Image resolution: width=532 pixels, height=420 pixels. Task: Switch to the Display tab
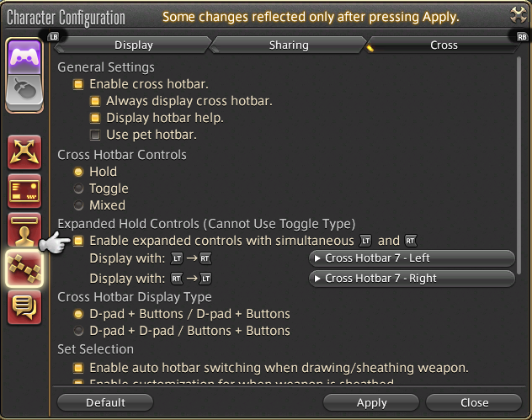click(134, 45)
